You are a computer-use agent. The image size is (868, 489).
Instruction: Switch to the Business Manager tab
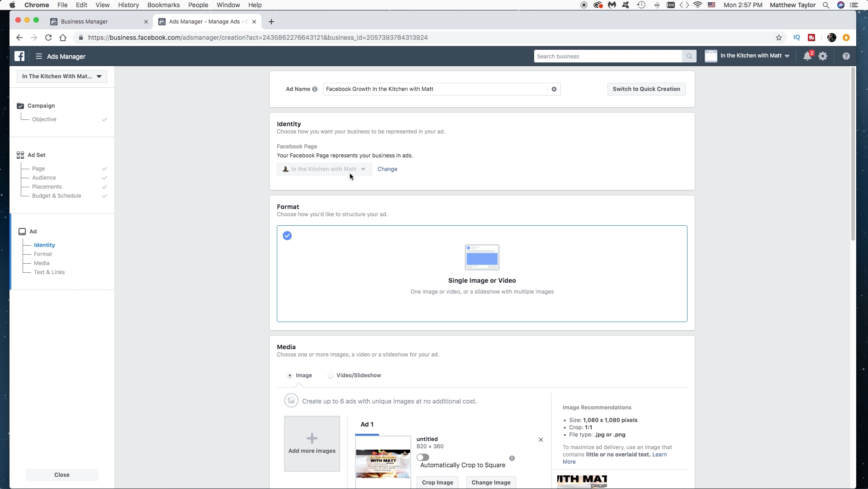pyautogui.click(x=99, y=22)
